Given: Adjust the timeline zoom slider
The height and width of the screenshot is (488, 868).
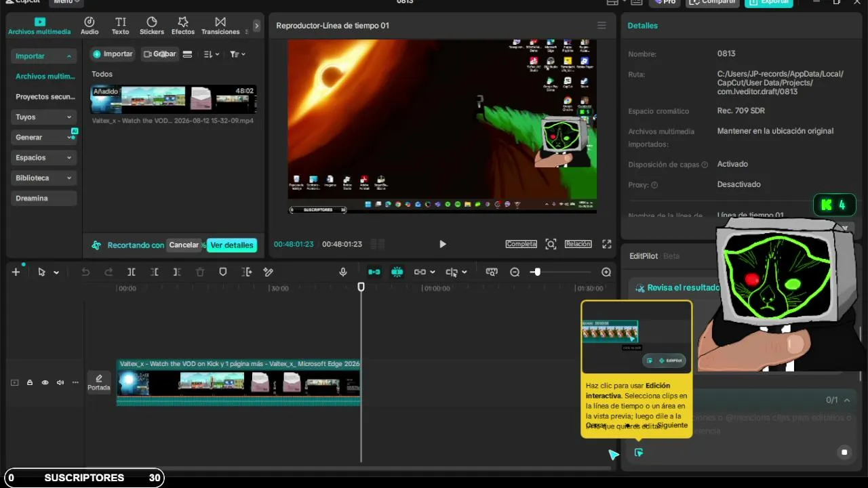Looking at the screenshot, I should (x=537, y=272).
